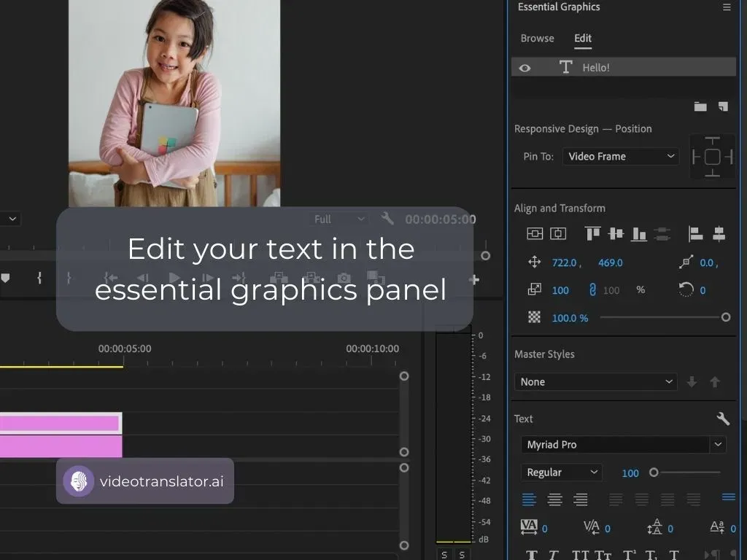Click the Mark In brace icon
The width and height of the screenshot is (747, 560).
pos(39,278)
